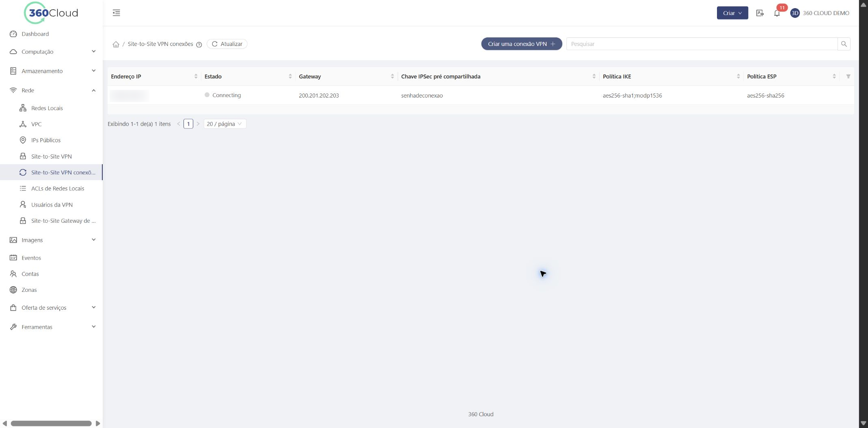Image resolution: width=868 pixels, height=428 pixels.
Task: Click the Pesquisar search input field
Action: [x=702, y=44]
